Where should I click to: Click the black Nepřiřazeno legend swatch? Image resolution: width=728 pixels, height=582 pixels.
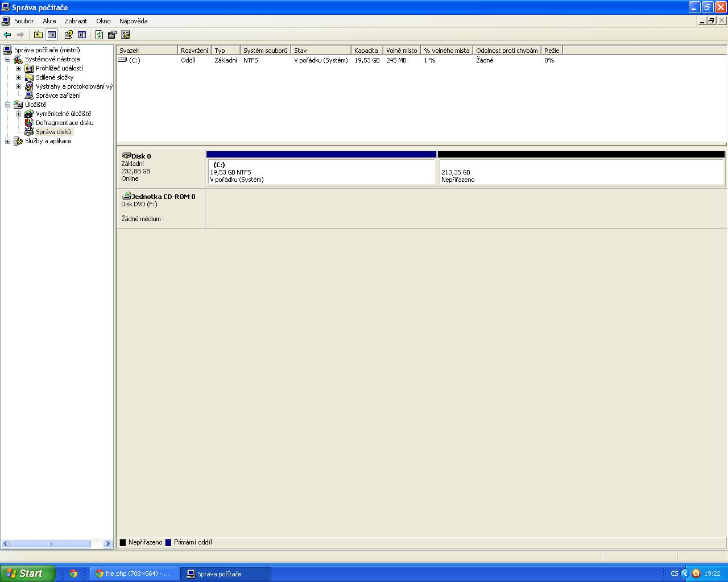click(x=122, y=543)
